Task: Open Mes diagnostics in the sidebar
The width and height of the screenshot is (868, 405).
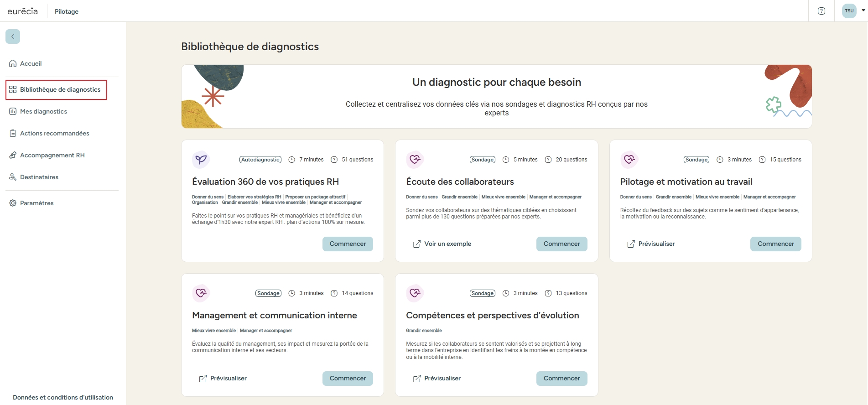Action: coord(43,111)
